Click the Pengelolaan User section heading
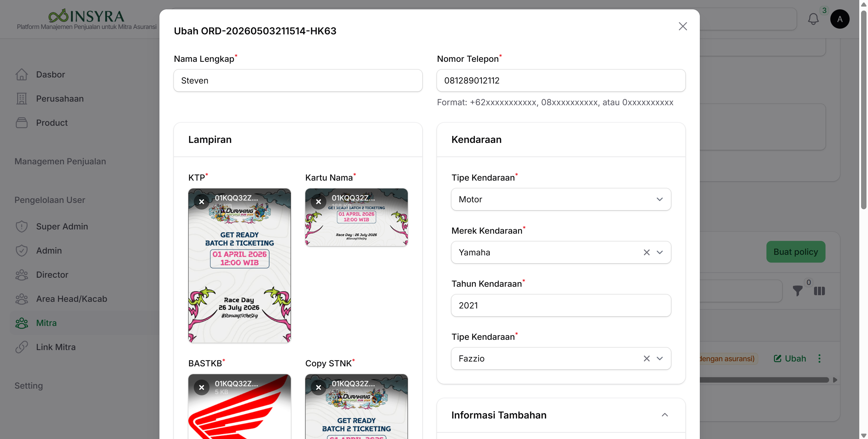 (49, 200)
